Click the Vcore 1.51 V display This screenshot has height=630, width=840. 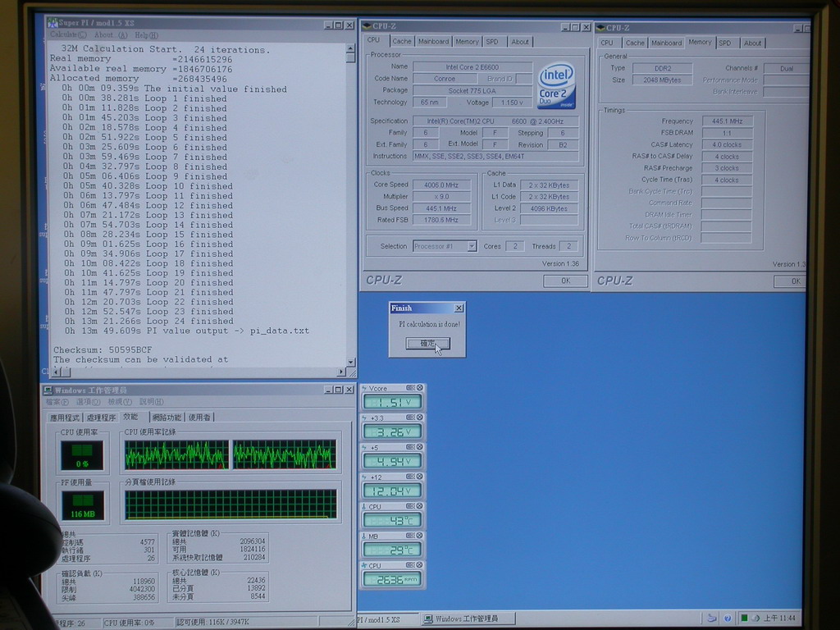392,402
